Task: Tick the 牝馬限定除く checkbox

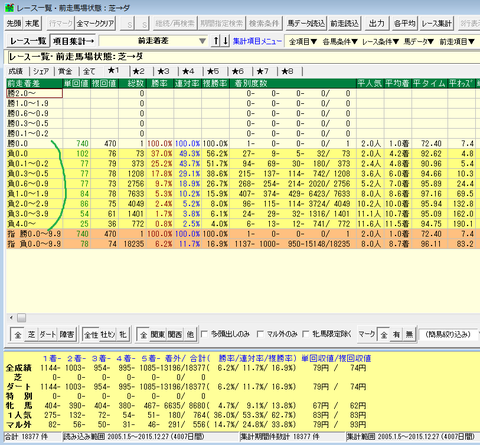Action: [306, 334]
